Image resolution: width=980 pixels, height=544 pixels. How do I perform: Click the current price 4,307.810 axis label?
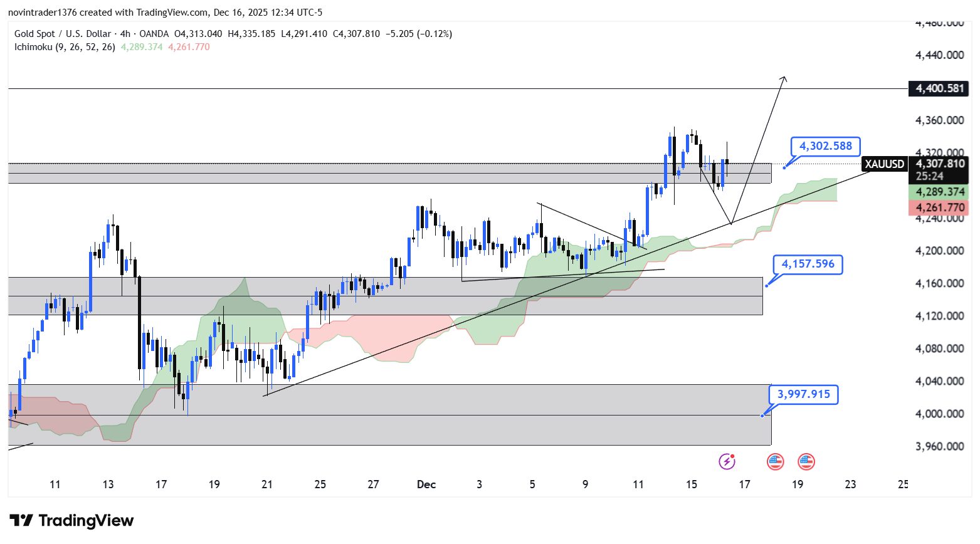(x=939, y=164)
